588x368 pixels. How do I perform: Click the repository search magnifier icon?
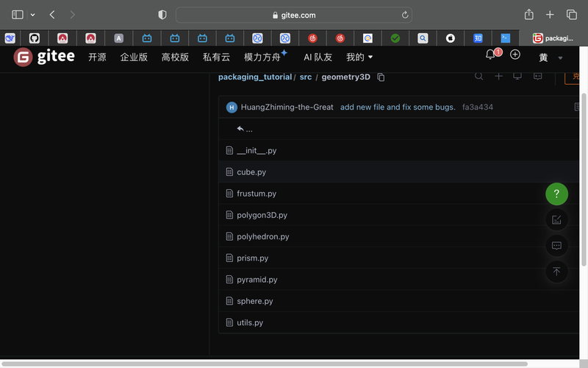coord(478,76)
